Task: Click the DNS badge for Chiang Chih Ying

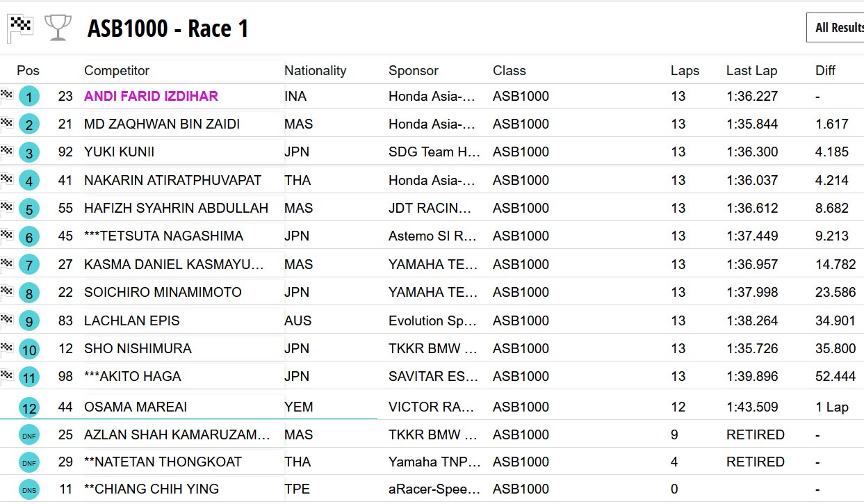Action: 29,489
